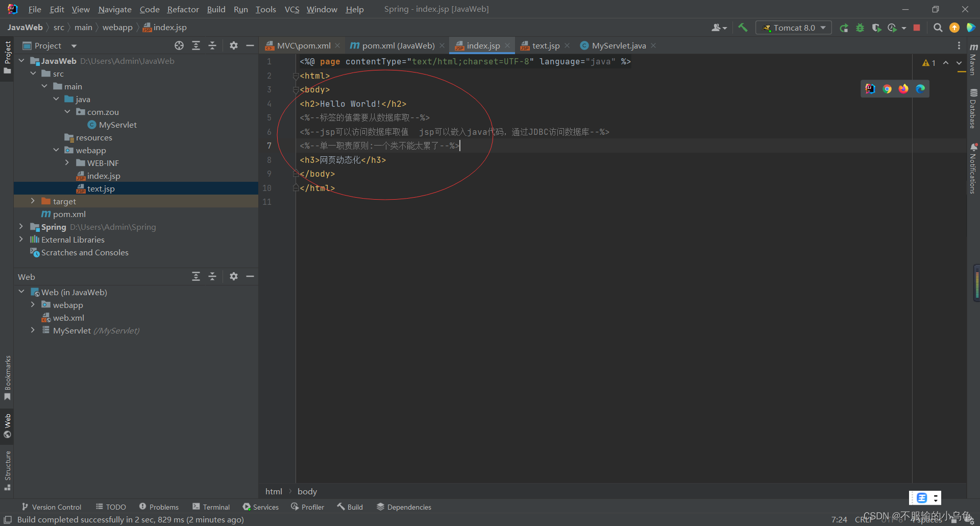Go to previous highlighted error arrow
980x526 pixels.
coord(946,63)
